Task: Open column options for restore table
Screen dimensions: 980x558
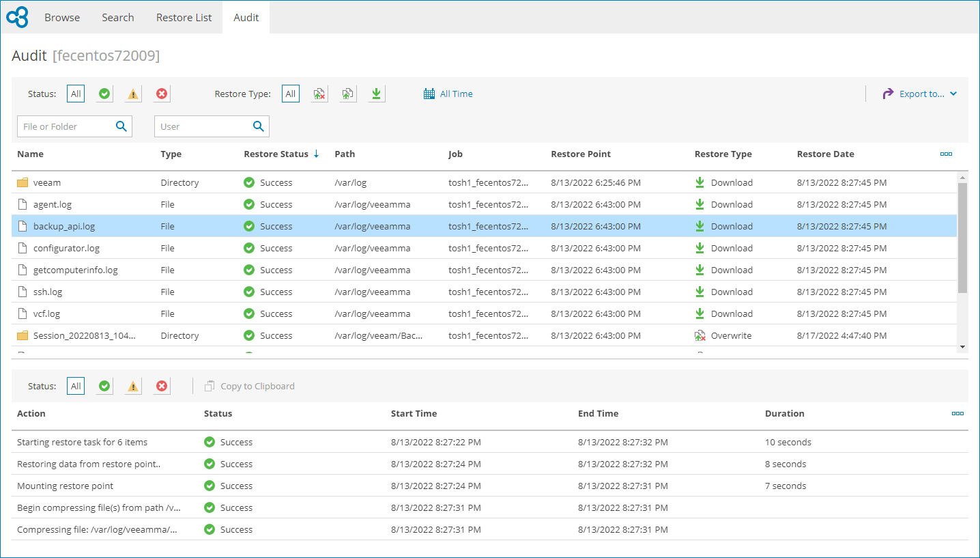Action: coord(946,154)
